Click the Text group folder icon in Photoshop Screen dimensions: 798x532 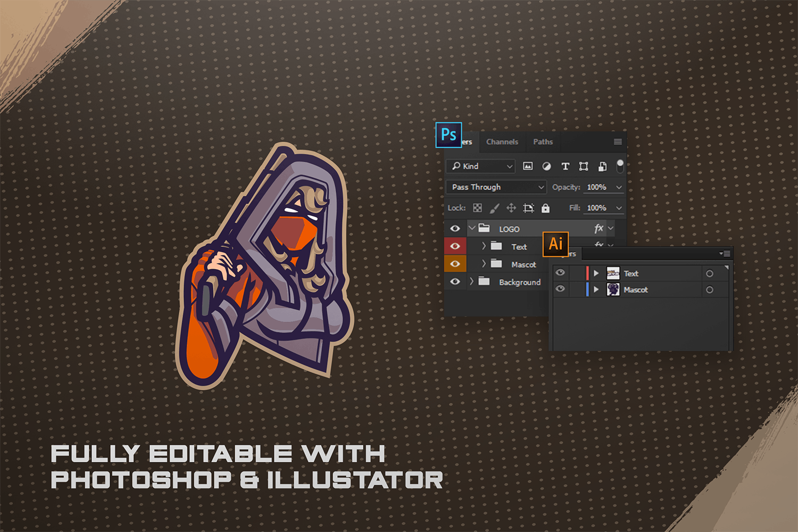coord(496,246)
